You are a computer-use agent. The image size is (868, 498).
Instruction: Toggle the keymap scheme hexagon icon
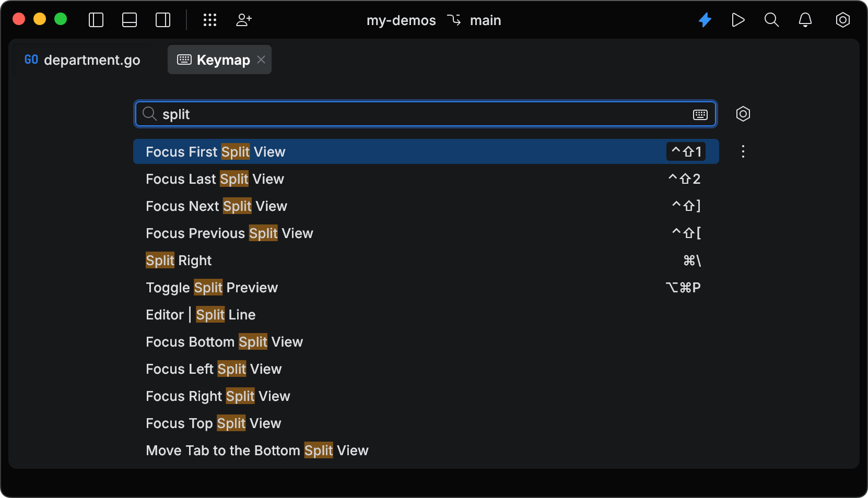coord(743,114)
